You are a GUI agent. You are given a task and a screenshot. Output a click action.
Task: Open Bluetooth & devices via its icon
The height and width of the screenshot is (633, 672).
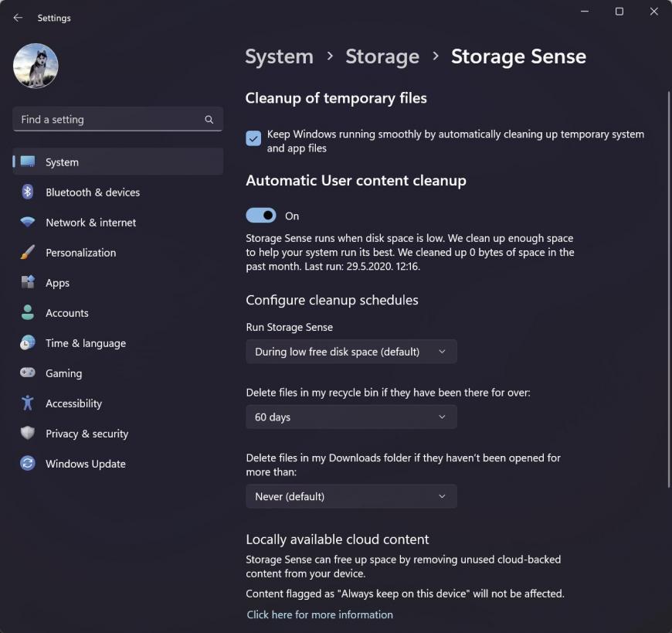[28, 192]
